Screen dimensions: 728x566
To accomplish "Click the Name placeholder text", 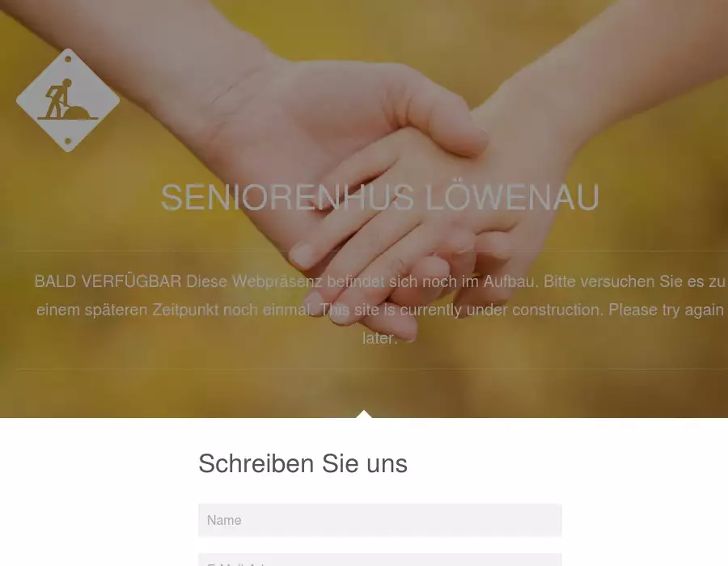I will coord(224,521).
